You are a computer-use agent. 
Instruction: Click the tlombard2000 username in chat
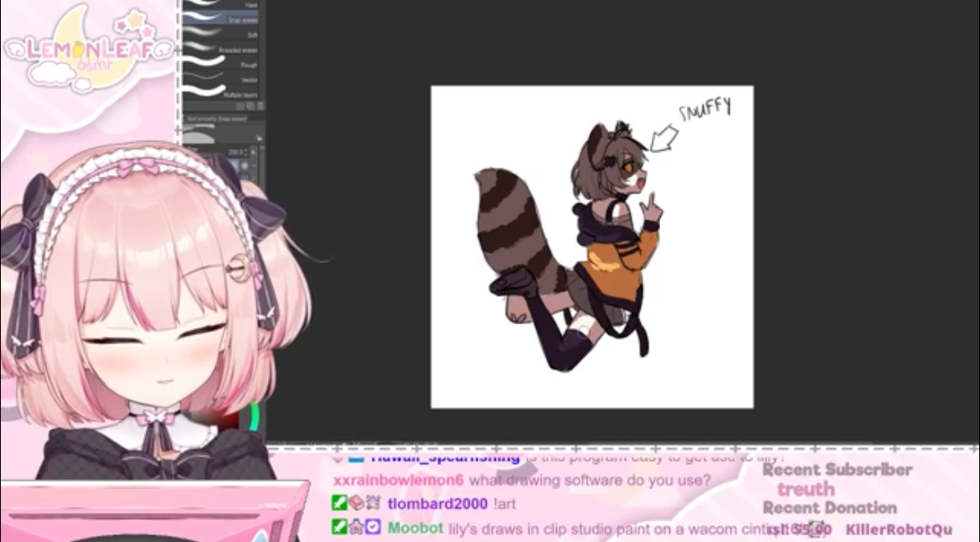[x=437, y=503]
